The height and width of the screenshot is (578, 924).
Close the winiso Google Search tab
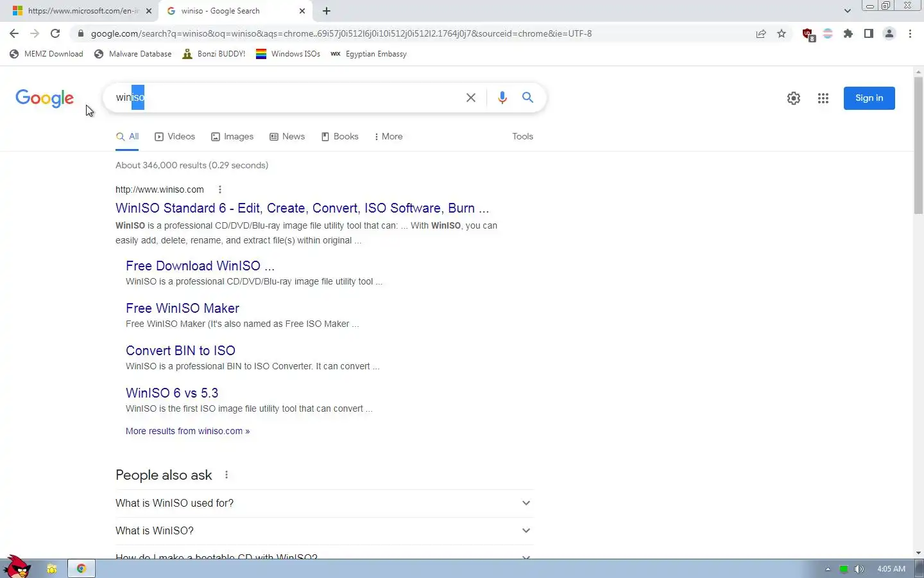(x=302, y=11)
